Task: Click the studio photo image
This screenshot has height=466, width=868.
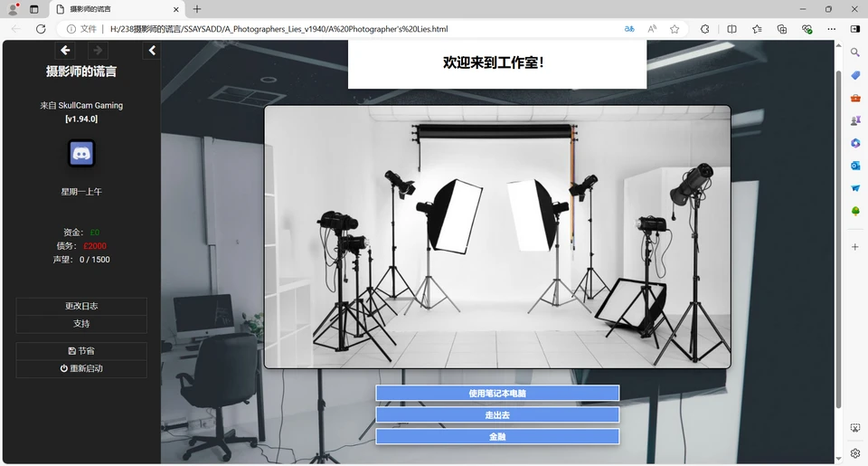Action: [x=497, y=237]
